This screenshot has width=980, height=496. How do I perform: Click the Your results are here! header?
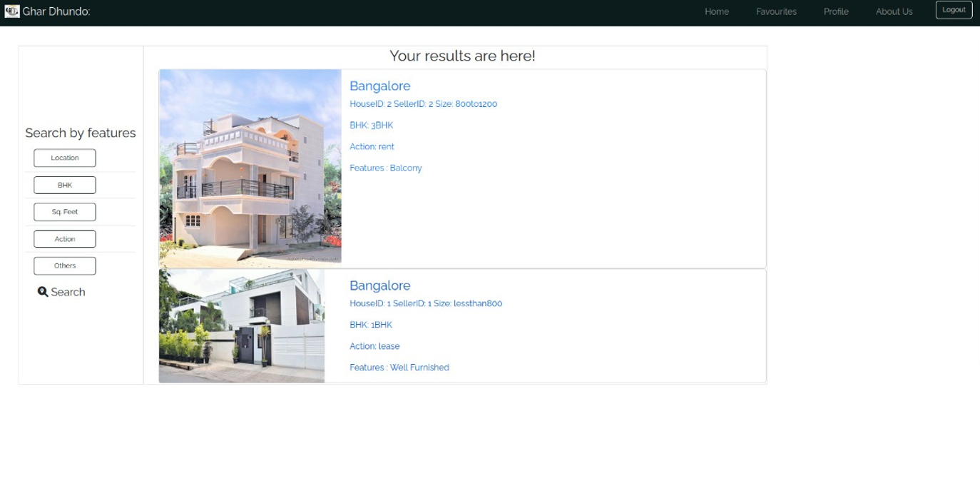462,56
